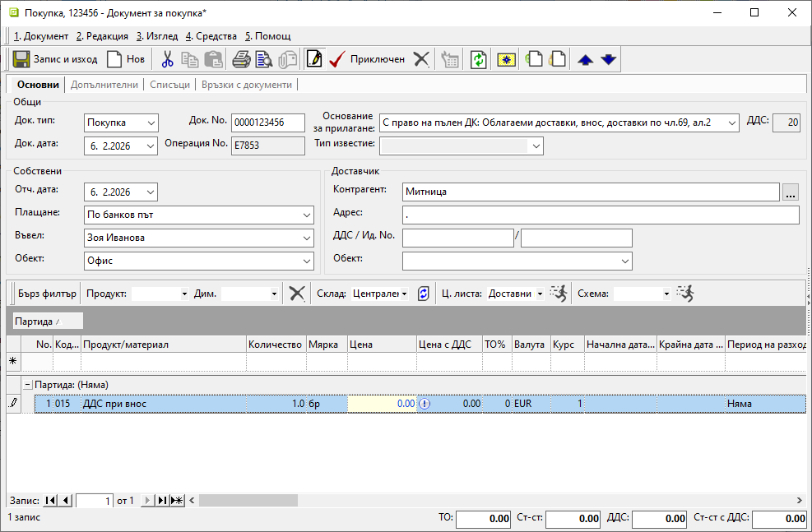
Task: Click the X delete icon beside Приключен
Action: [x=421, y=59]
